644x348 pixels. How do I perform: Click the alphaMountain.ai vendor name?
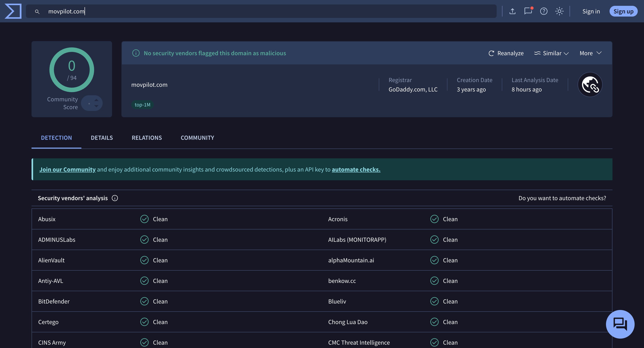click(351, 260)
